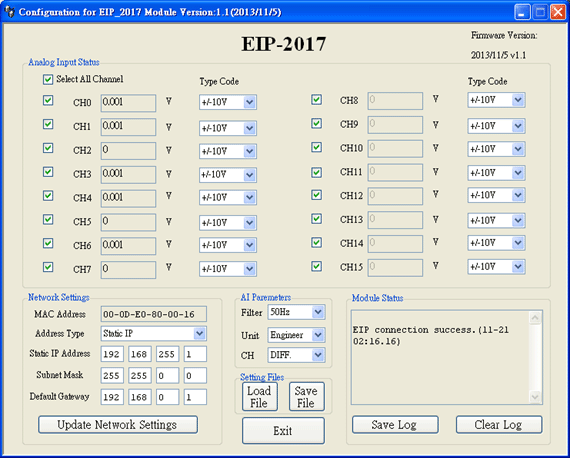Select the first Static IP Address octet field
Screen dimensions: 570x458
coord(112,354)
